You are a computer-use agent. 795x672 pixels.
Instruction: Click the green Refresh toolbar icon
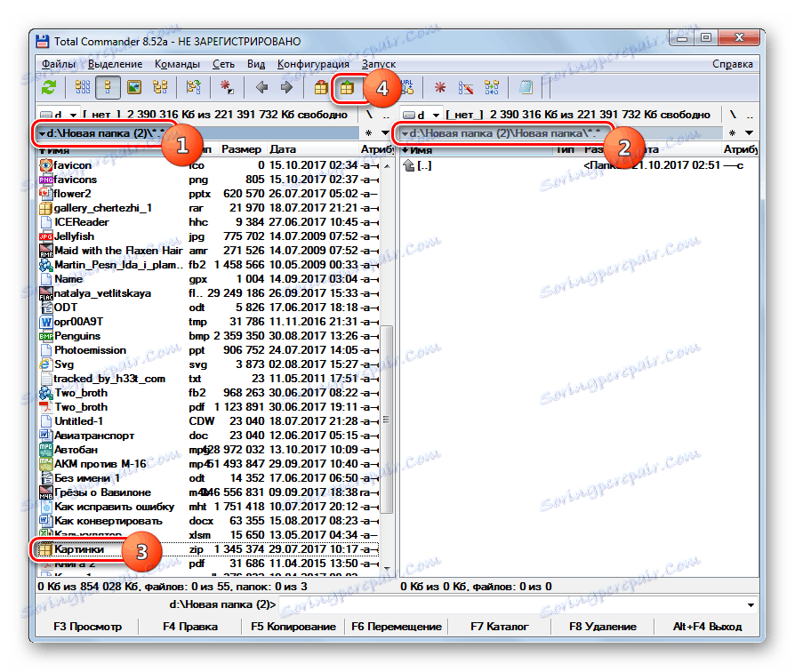pos(49,88)
